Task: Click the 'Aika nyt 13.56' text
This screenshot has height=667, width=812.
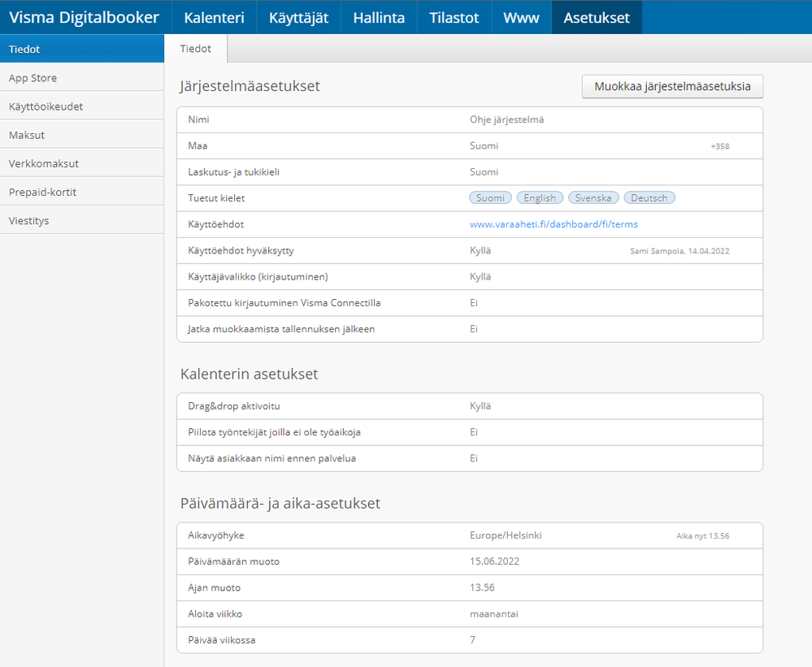Action: click(x=703, y=536)
